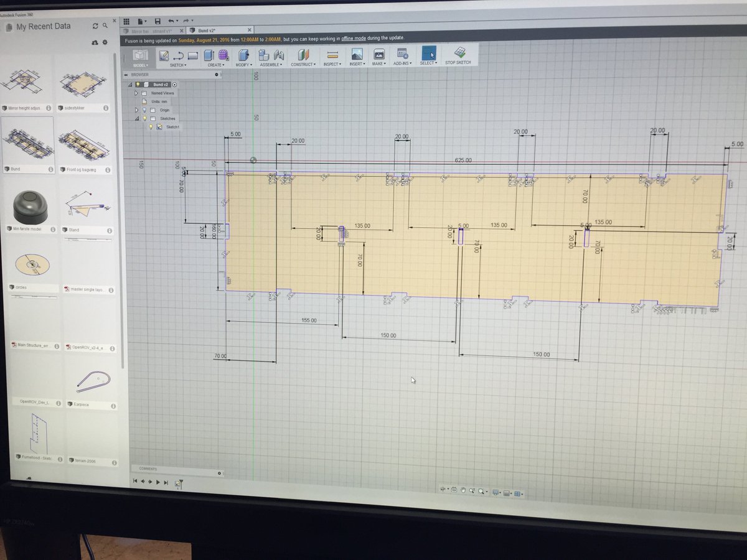Screen dimensions: 747x560
Task: Expand the Named Views tree node
Action: (136, 93)
